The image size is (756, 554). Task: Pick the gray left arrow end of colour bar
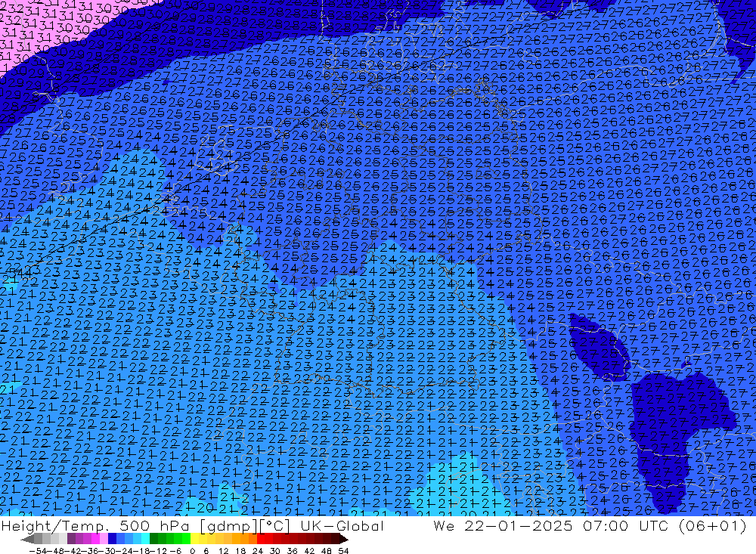click(27, 540)
